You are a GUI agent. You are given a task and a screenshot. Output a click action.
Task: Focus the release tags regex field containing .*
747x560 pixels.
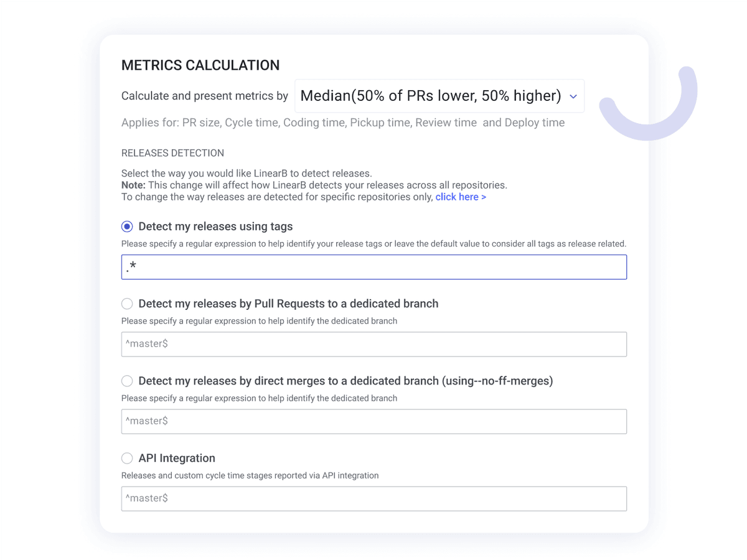[374, 267]
